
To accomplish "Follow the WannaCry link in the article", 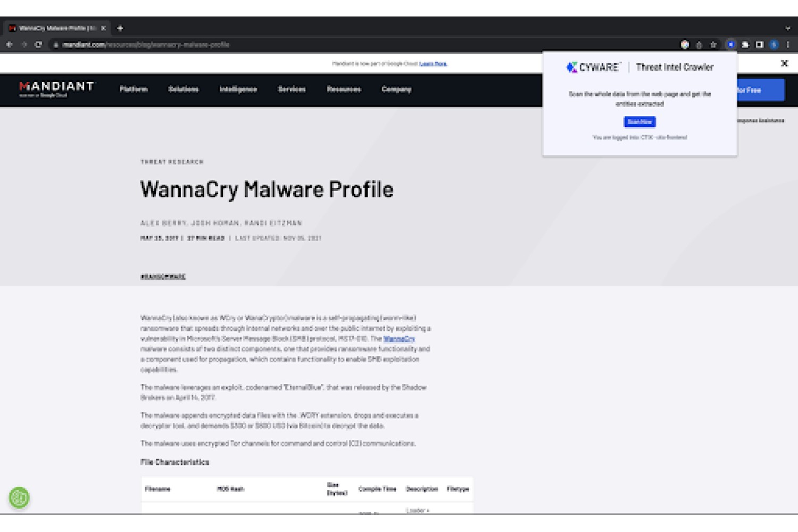I will [x=399, y=339].
